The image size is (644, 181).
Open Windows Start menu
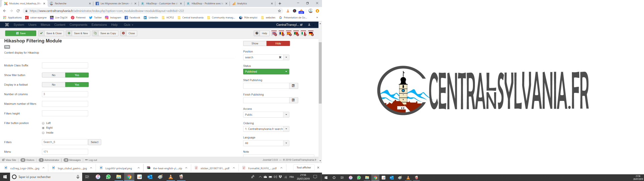[x=5, y=177]
